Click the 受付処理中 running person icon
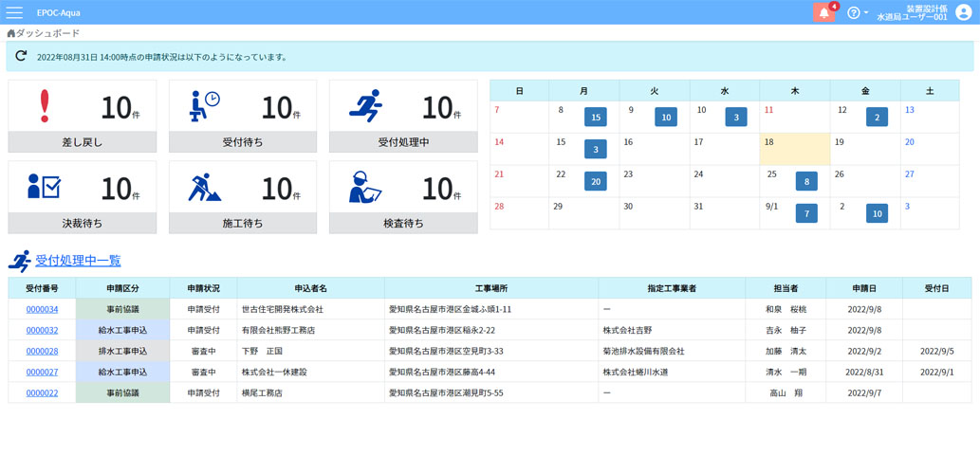 tap(365, 106)
